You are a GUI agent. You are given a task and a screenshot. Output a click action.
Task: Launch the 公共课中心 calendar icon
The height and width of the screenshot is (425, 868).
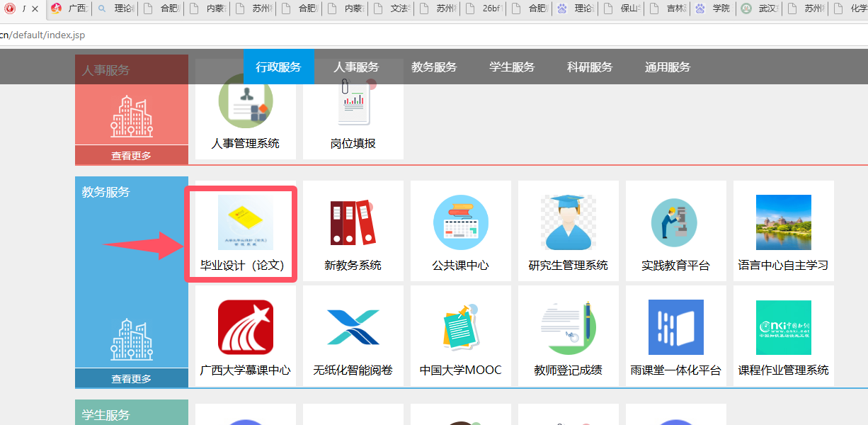(460, 223)
